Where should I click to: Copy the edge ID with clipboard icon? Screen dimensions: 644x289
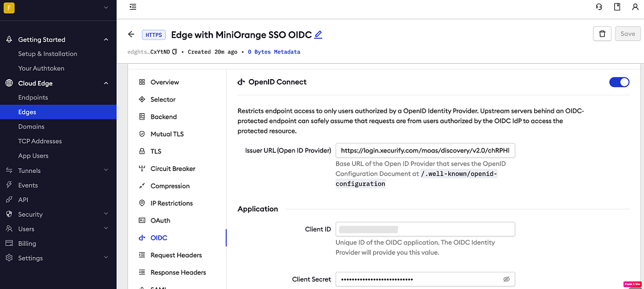pyautogui.click(x=175, y=52)
